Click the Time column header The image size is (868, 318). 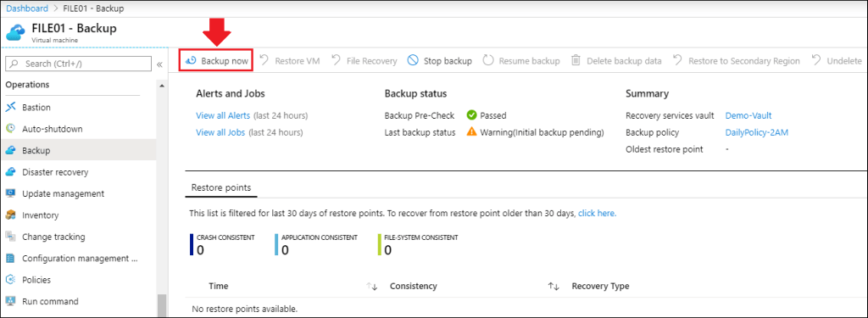point(219,287)
